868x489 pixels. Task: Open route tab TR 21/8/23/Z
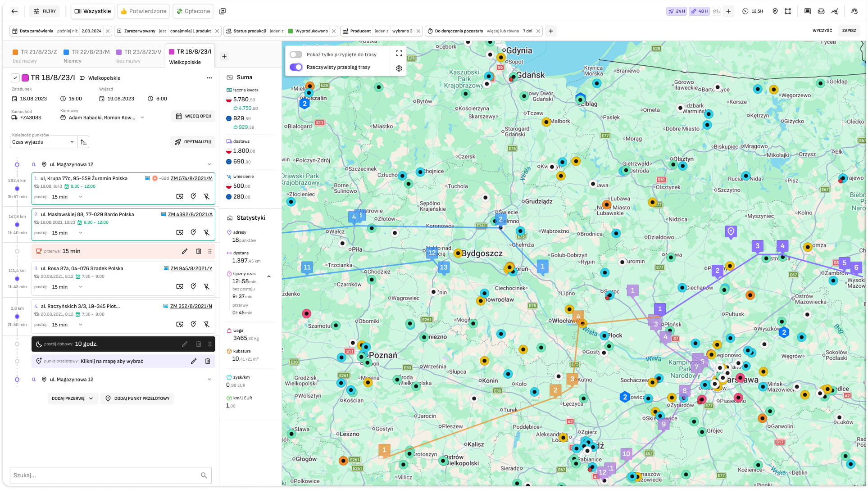35,56
